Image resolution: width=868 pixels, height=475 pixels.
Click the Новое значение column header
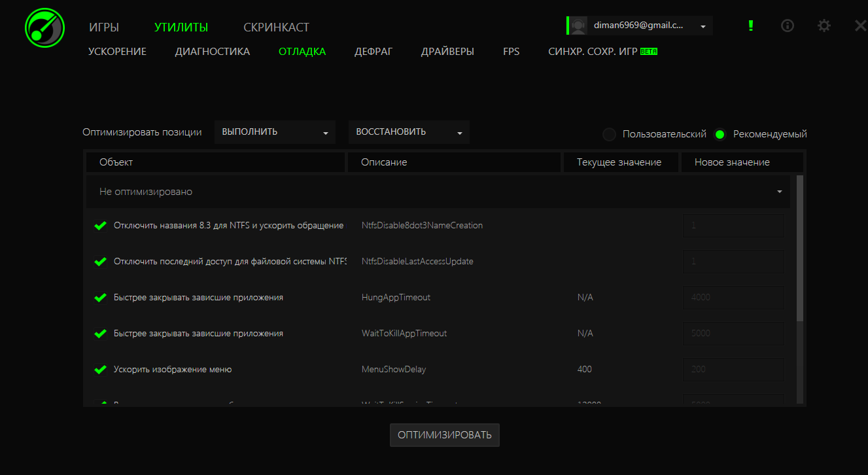[x=742, y=162]
